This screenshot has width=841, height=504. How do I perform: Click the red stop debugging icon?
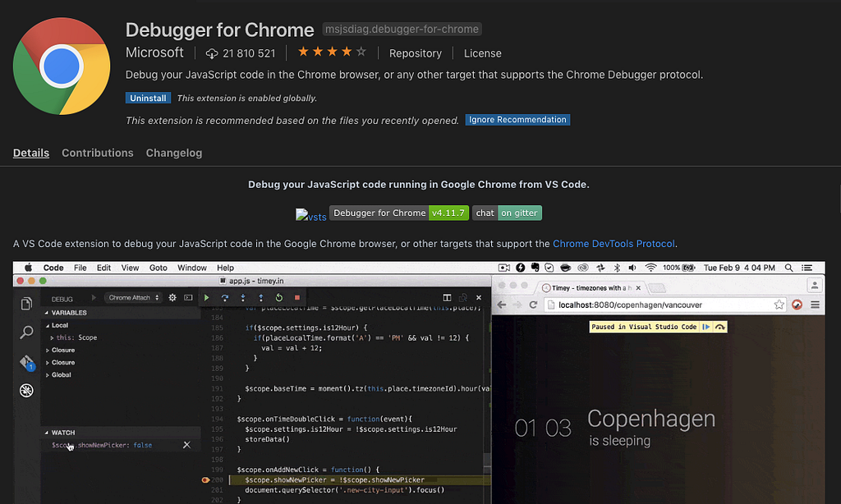(x=297, y=298)
